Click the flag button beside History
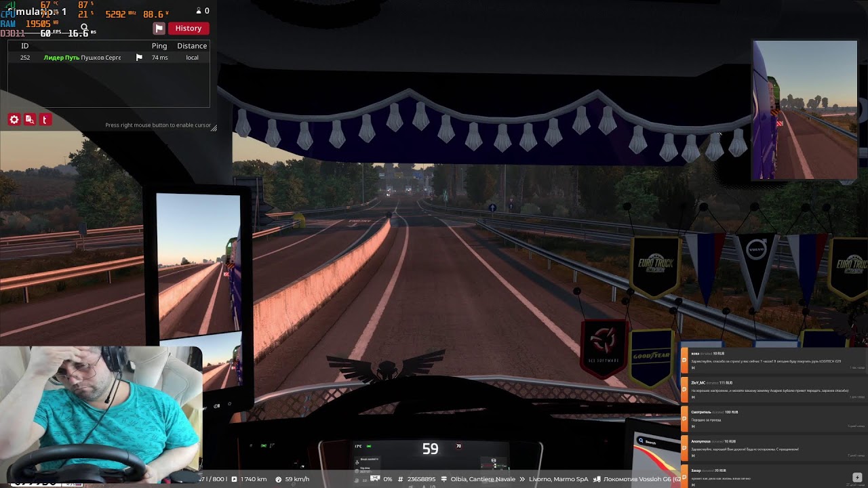This screenshot has width=868, height=488. click(x=159, y=28)
